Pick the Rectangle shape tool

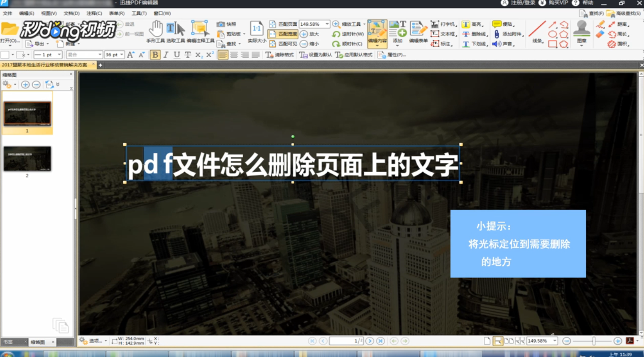click(x=553, y=44)
